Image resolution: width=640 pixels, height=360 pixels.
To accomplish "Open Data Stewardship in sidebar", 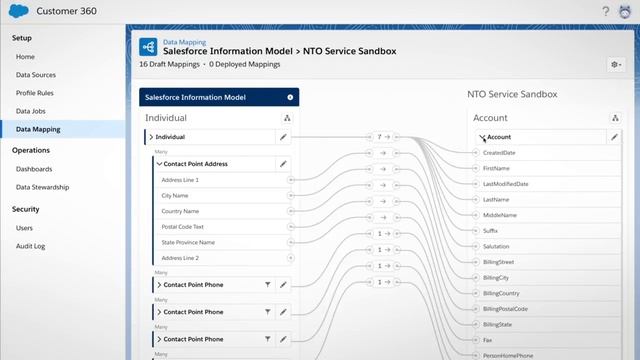I will 42,187.
